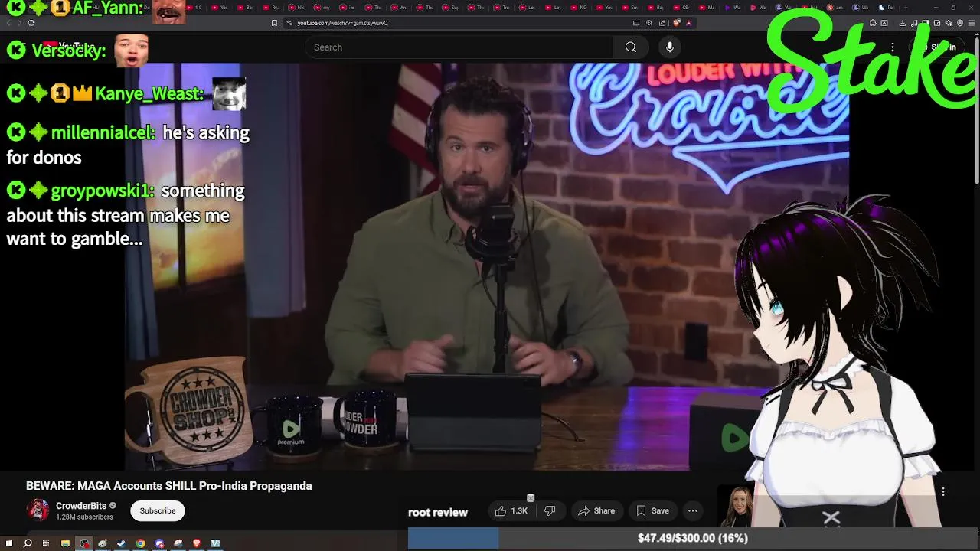Open the recommended video thumbnail with blonde woman
980x551 pixels.
(737, 507)
